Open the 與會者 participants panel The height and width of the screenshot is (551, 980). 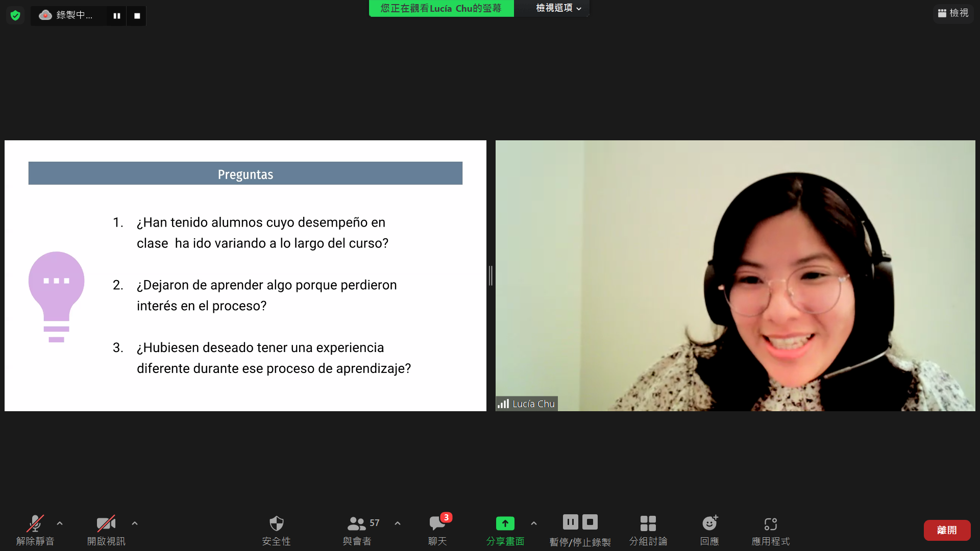pos(357,531)
